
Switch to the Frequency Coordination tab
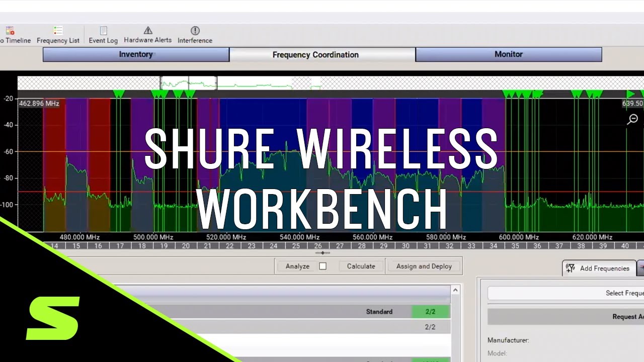click(x=323, y=54)
